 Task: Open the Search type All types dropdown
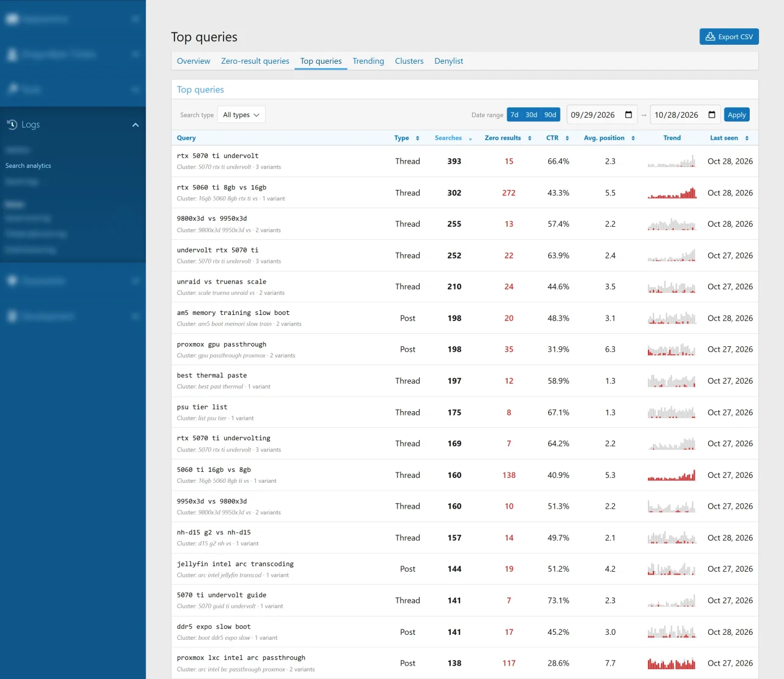[x=241, y=115]
